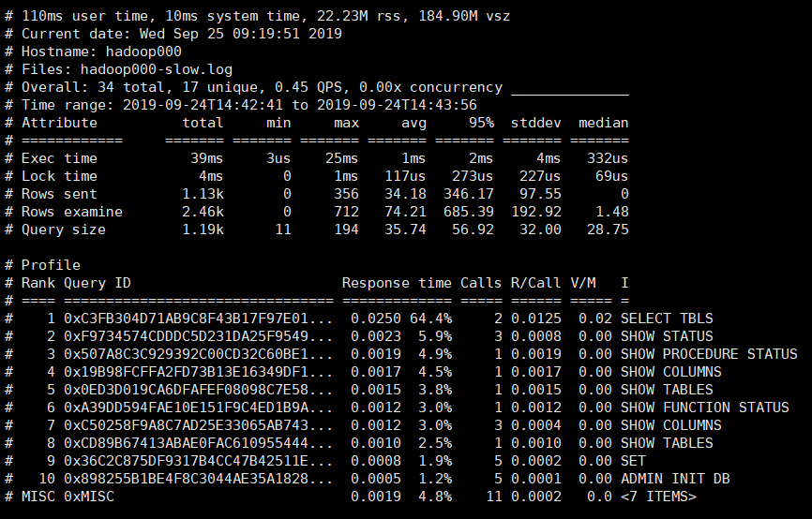Click the stddev column header
The height and width of the screenshot is (519, 812).
pos(535,123)
